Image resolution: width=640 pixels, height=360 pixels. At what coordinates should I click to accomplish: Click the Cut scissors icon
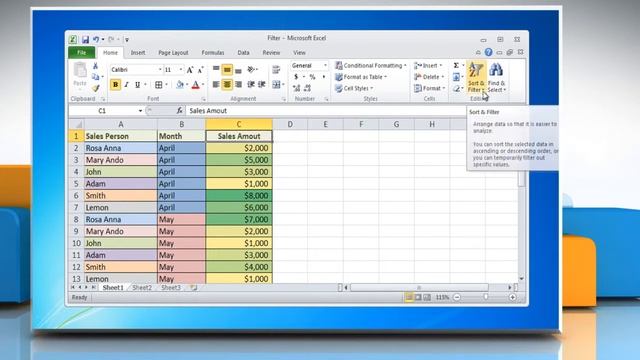[x=95, y=66]
